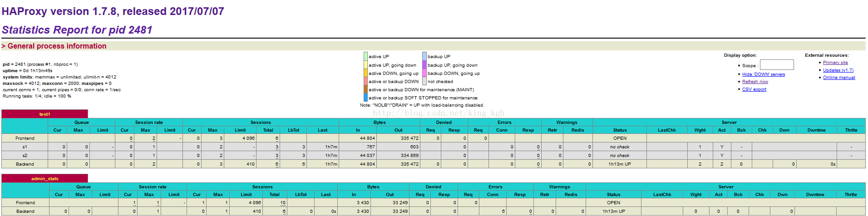
Task: Click the 1h13m UP status in admin_stats
Action: (614, 211)
